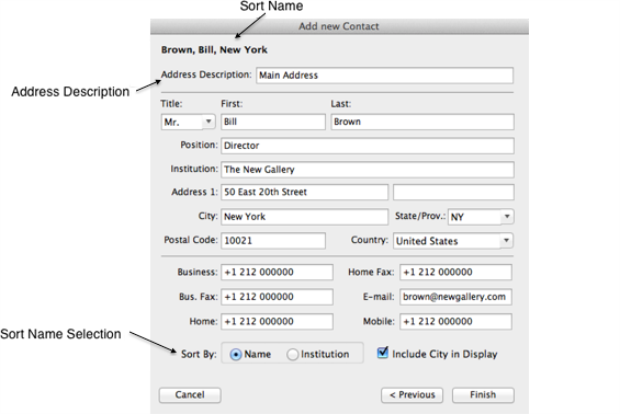The height and width of the screenshot is (414, 620).
Task: Click the Postal Code field containing 10021
Action: tap(273, 241)
